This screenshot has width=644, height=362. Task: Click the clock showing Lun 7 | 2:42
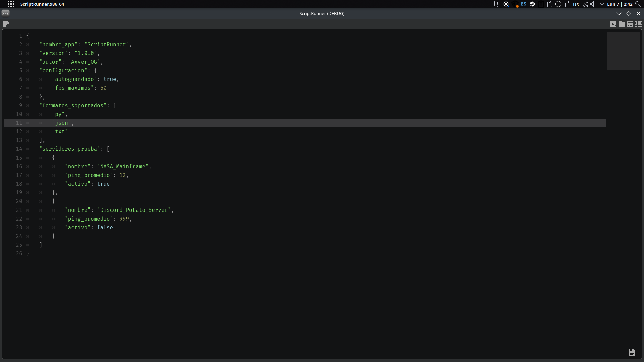(x=620, y=4)
